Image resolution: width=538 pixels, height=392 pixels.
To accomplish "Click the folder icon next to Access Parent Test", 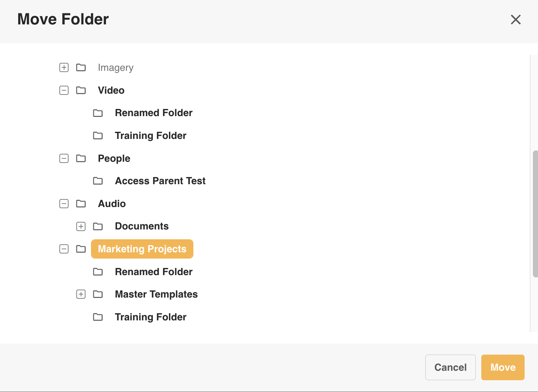I will coord(98,181).
